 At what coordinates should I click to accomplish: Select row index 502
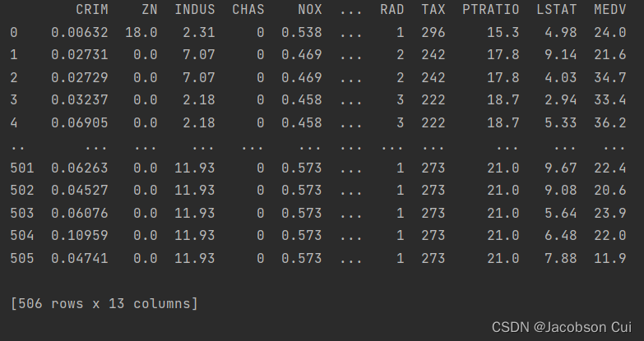[22, 191]
